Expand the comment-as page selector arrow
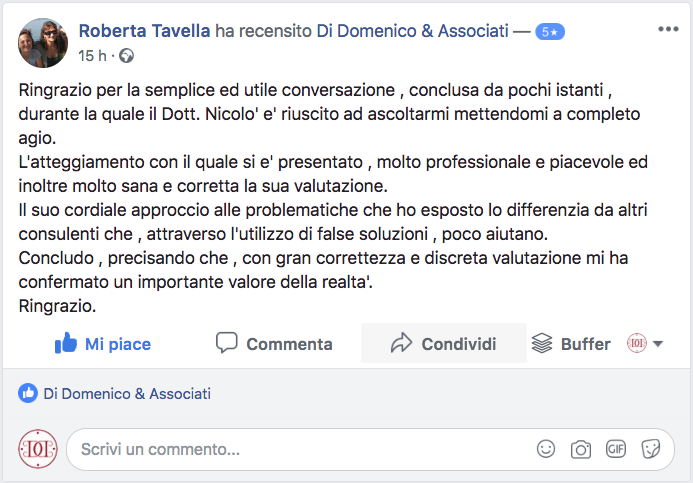The image size is (693, 483). [x=658, y=344]
